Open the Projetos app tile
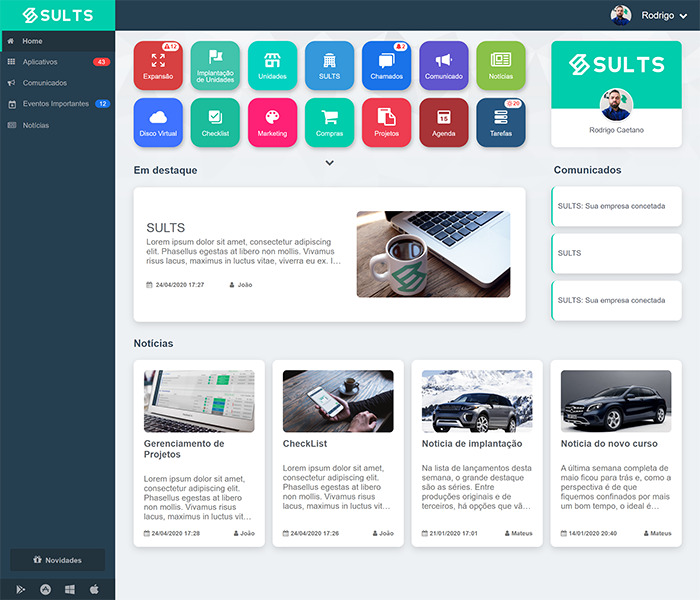700x600 pixels. (x=387, y=123)
